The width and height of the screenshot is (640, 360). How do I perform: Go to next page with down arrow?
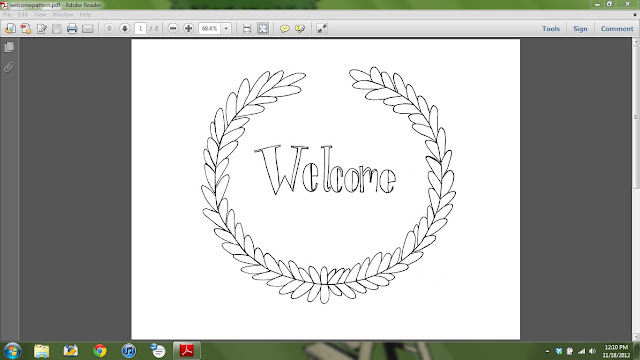[125, 29]
